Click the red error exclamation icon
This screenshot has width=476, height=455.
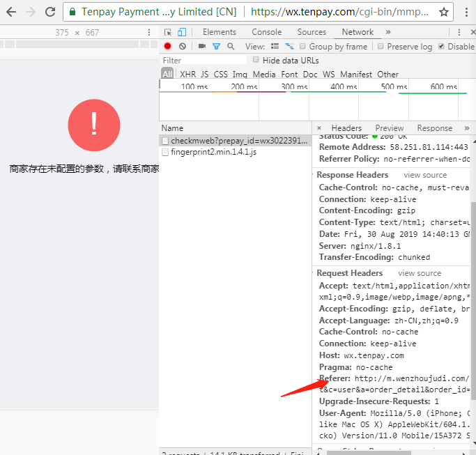94,125
